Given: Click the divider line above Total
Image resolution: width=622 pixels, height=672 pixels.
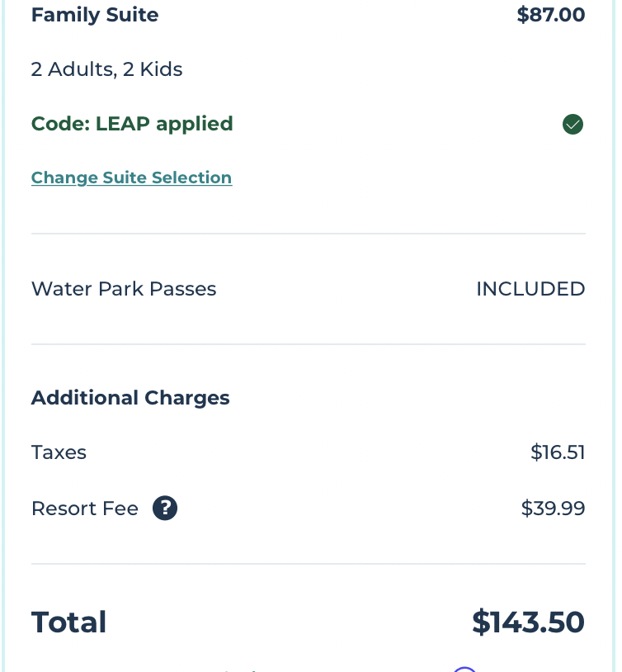Looking at the screenshot, I should tap(309, 564).
